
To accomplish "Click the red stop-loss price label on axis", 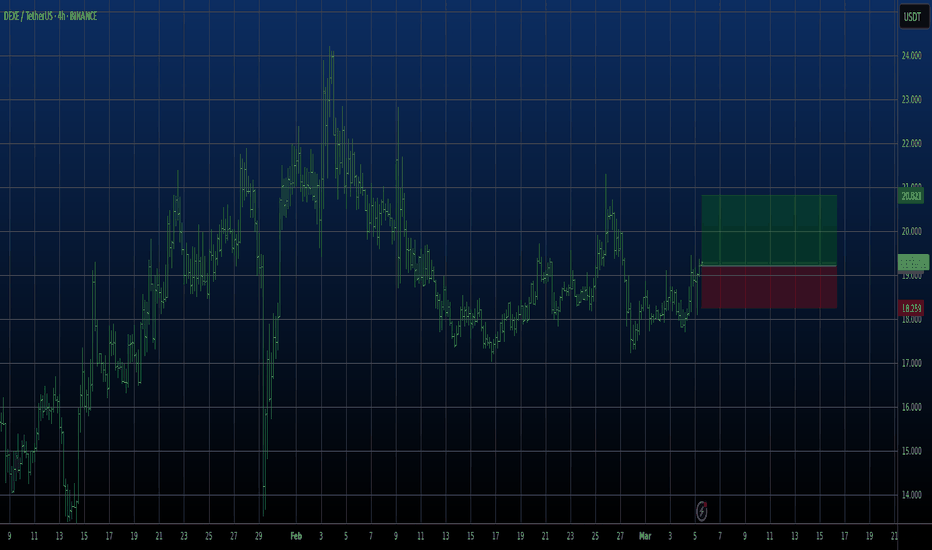I will [x=911, y=308].
